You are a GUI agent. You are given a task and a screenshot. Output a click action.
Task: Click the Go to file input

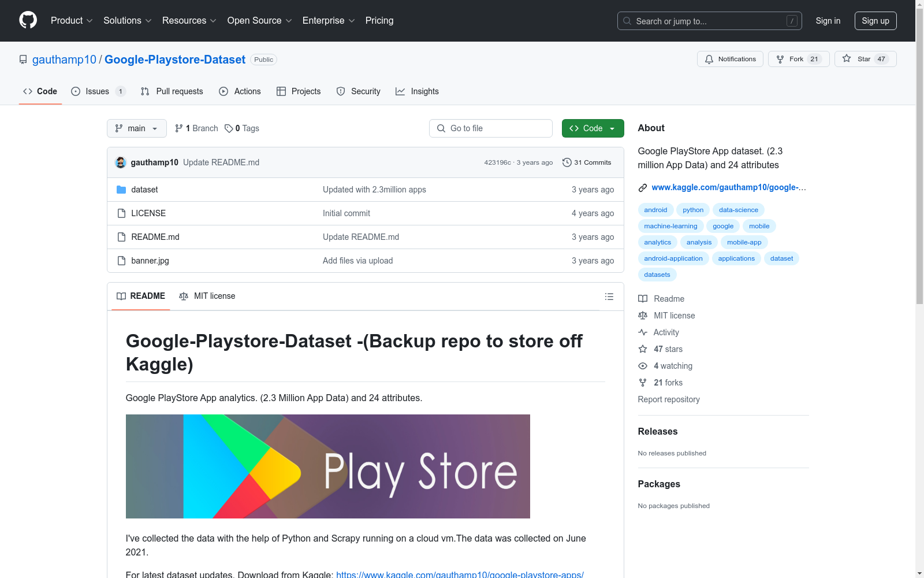coord(491,128)
